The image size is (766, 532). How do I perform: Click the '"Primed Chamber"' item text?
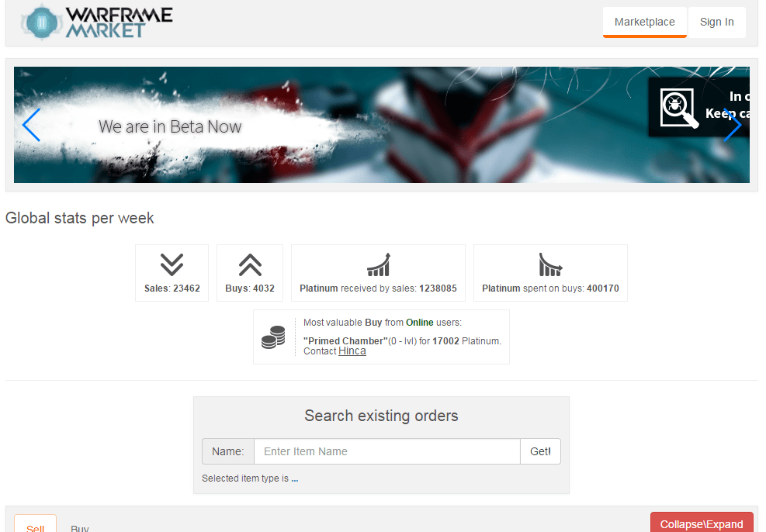345,340
